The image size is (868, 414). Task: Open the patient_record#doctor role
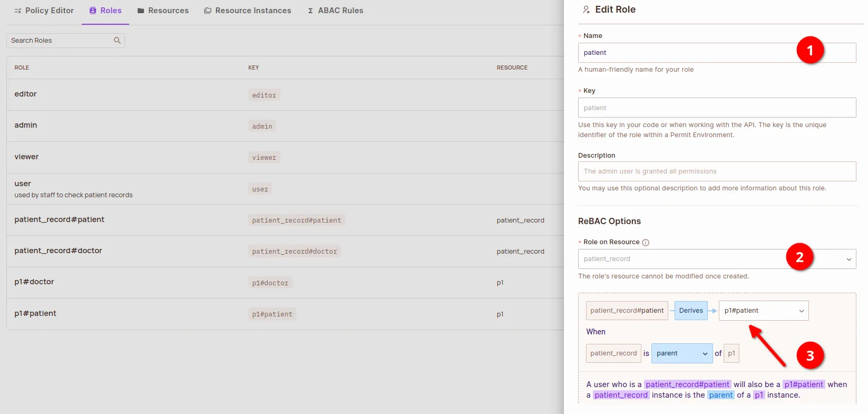tap(58, 251)
